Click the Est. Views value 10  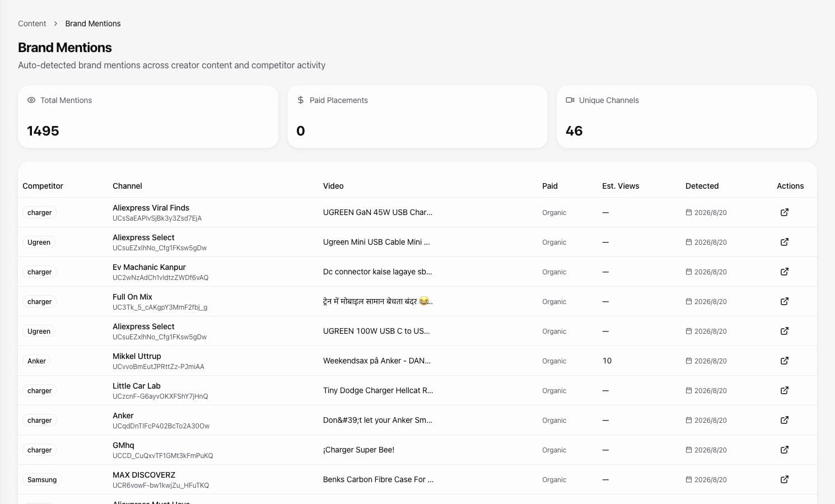point(607,361)
